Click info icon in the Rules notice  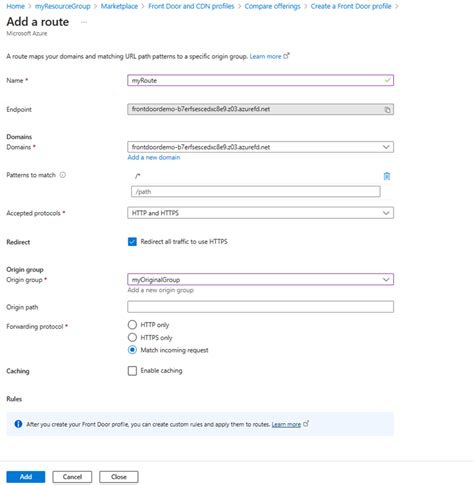[18, 424]
